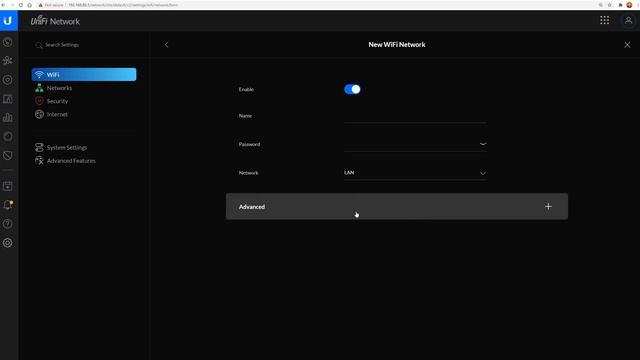Viewport: 640px width, 360px height.
Task: Toggle password visibility icon in Password field
Action: point(482,144)
